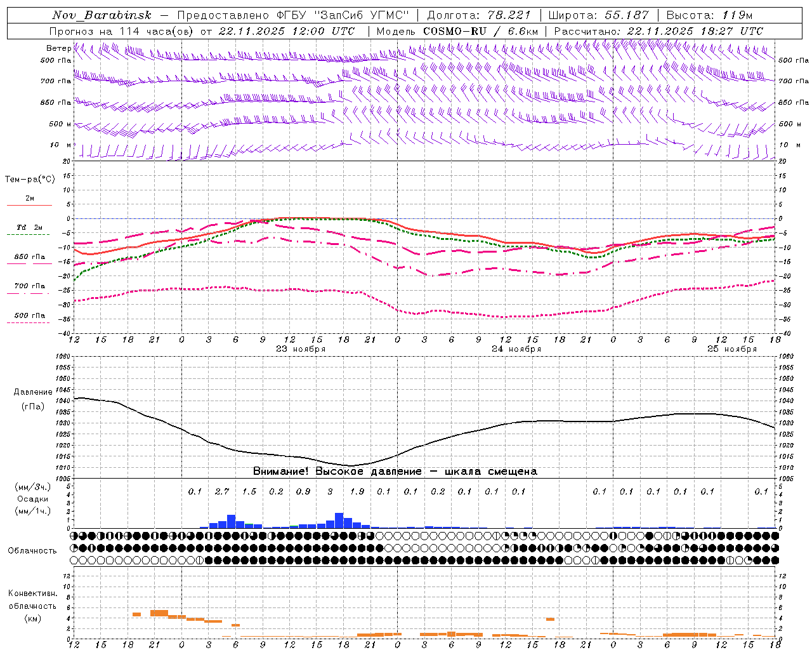The width and height of the screenshot is (812, 650).
Task: Click 20 on the right temperature axis
Action: 782,161
